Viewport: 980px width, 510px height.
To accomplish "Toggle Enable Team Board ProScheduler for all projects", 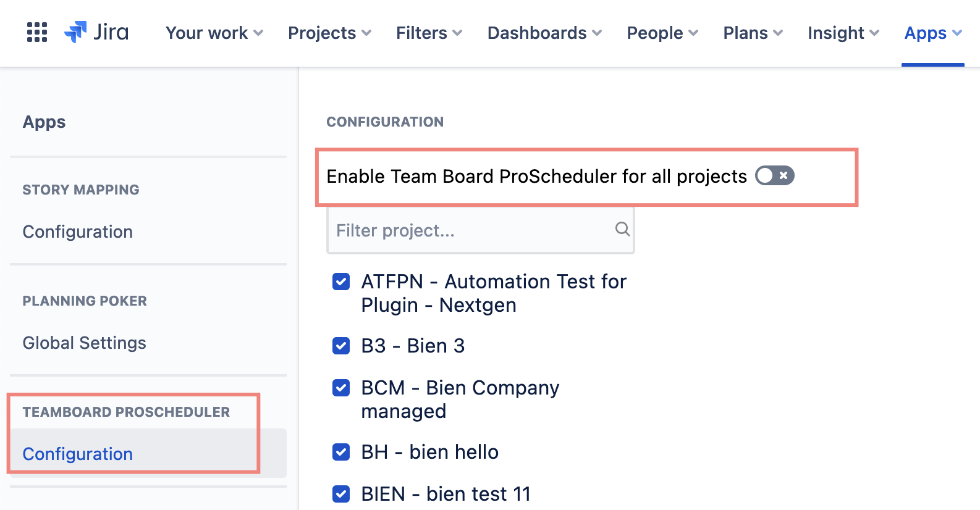I will coord(774,176).
